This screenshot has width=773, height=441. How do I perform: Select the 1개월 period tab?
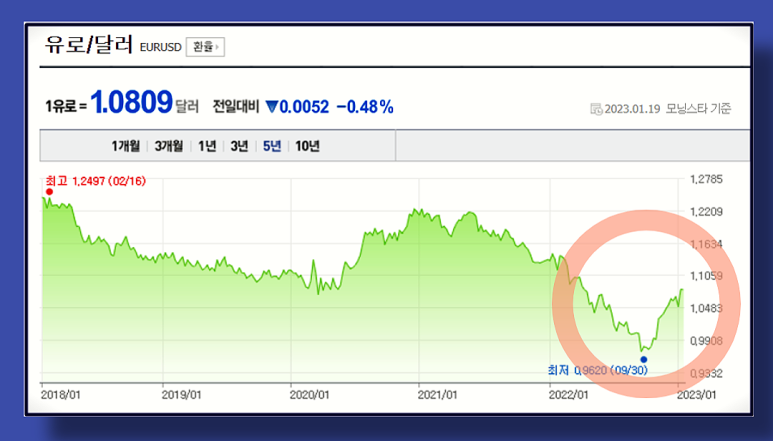coord(125,146)
